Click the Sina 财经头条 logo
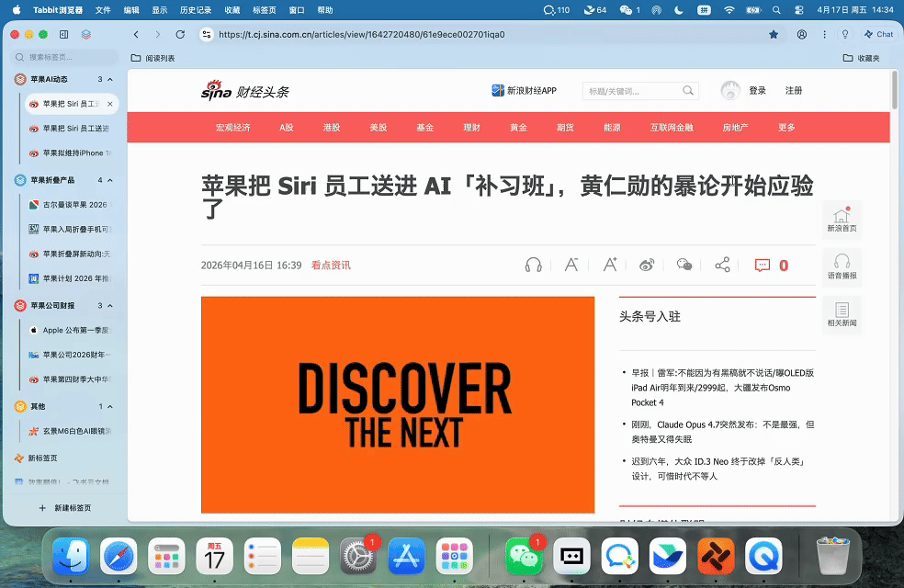The image size is (904, 588). pos(245,91)
